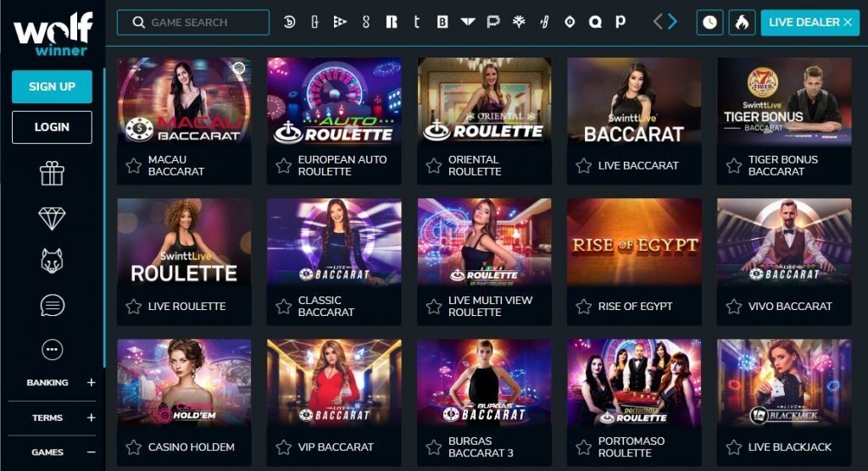The height and width of the screenshot is (471, 868).
Task: Mark Vivo Baccarat as favorite
Action: coord(734,306)
